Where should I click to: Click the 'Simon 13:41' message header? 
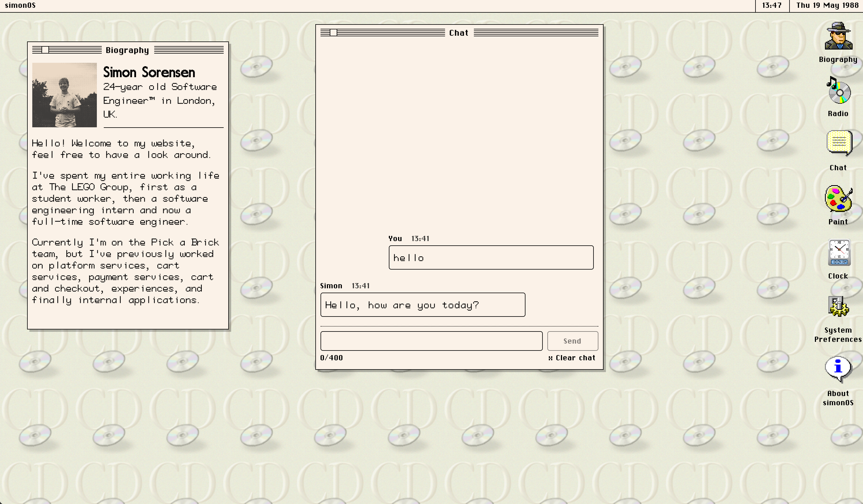click(x=345, y=286)
